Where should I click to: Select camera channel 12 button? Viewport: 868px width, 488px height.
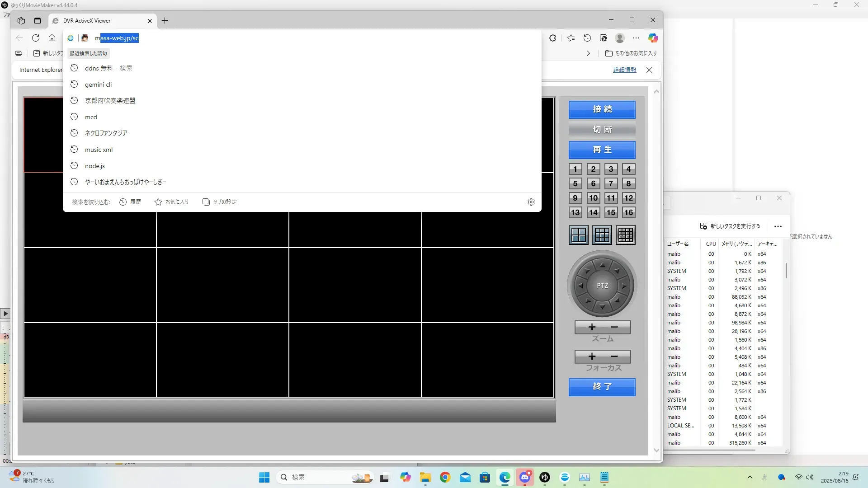point(628,198)
